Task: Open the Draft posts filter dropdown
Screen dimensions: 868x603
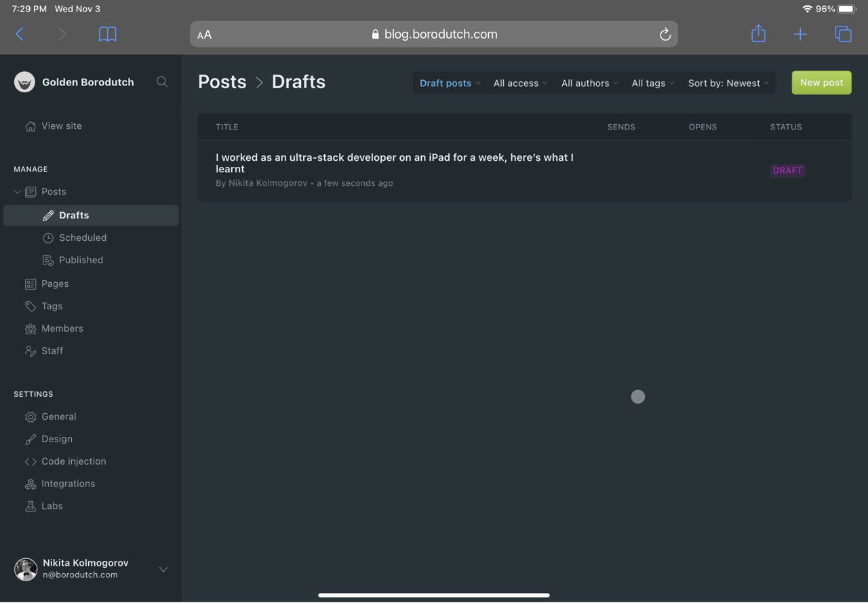Action: 450,83
